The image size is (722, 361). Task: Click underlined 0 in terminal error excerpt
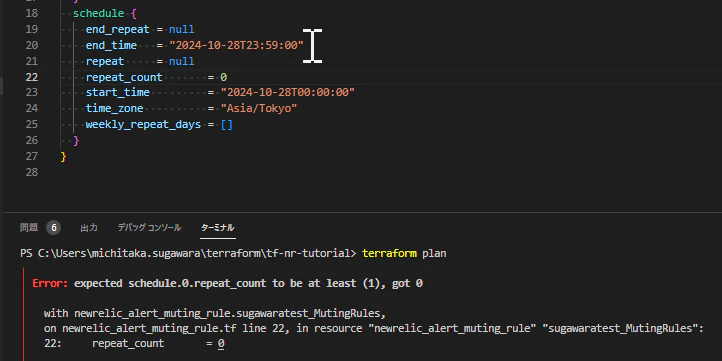(221, 344)
